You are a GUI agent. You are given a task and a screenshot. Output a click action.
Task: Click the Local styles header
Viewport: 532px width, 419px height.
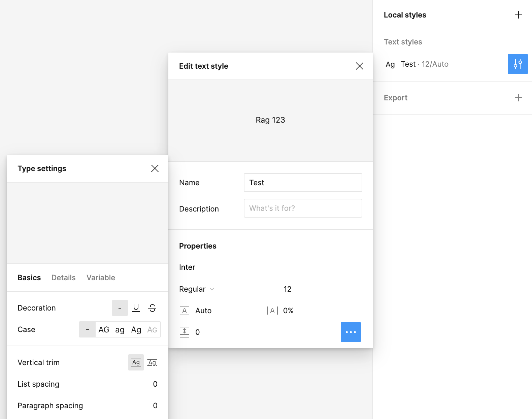(x=405, y=15)
